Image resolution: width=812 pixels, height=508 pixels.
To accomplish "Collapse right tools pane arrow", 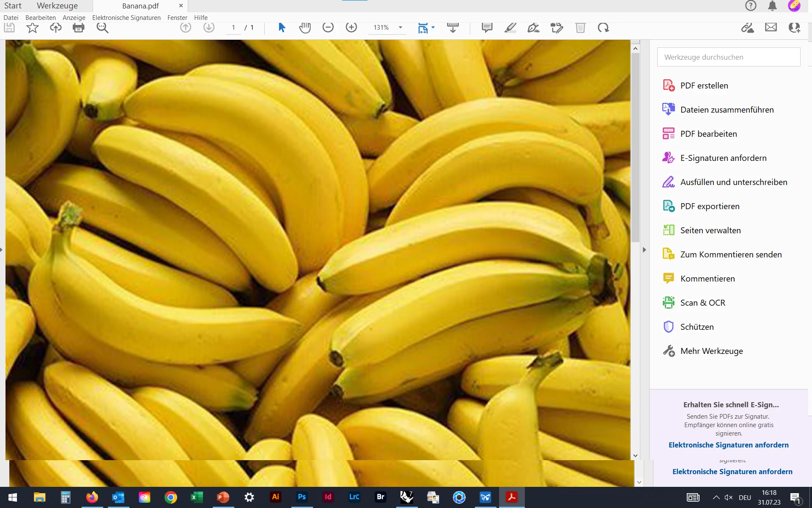I will click(x=644, y=250).
